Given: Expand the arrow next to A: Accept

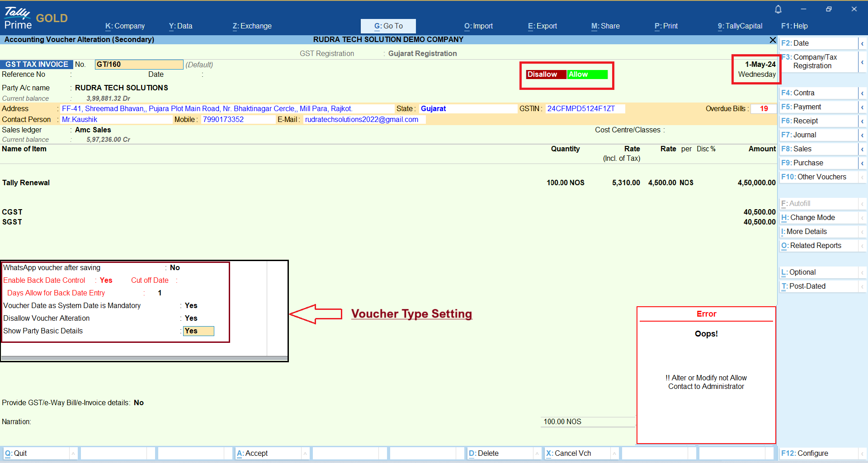Looking at the screenshot, I should point(305,454).
